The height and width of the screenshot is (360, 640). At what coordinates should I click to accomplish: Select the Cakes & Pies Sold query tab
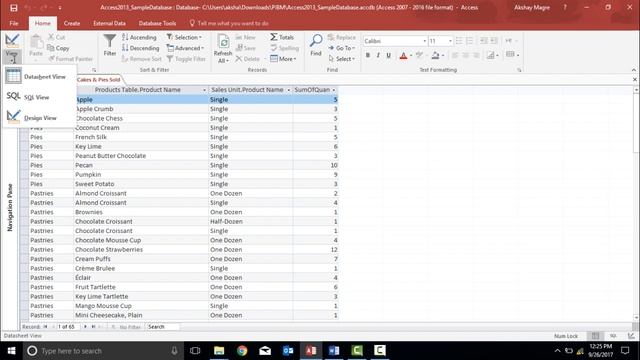pyautogui.click(x=98, y=80)
